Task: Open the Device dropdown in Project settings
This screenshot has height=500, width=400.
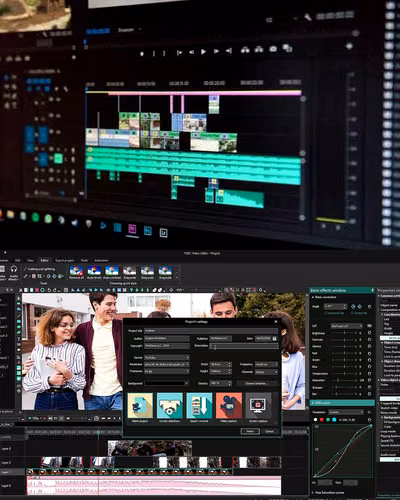Action: 167,357
